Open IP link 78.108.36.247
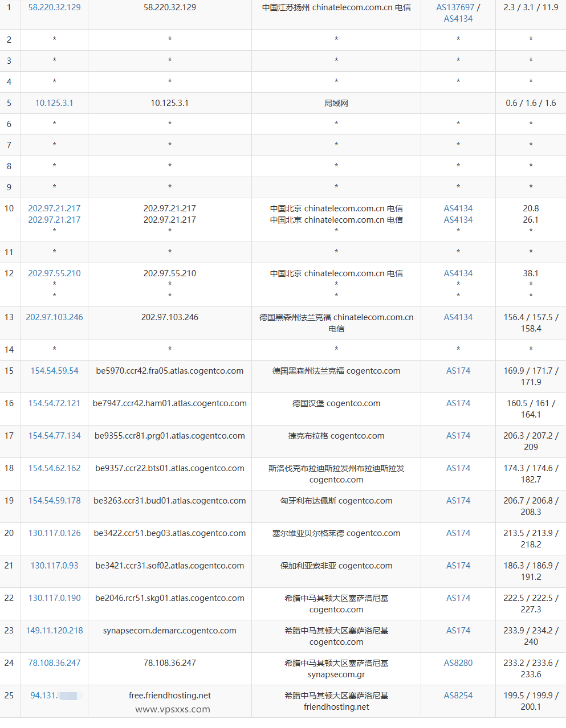 tap(54, 663)
